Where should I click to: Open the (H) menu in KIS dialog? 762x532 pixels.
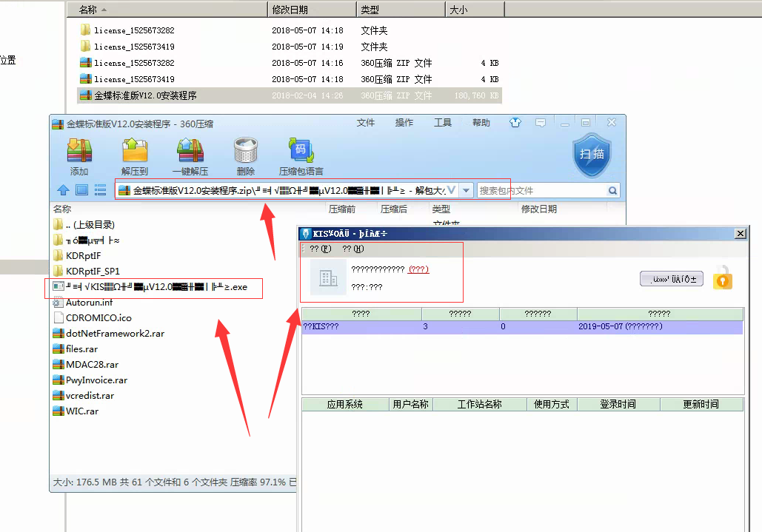tap(352, 249)
